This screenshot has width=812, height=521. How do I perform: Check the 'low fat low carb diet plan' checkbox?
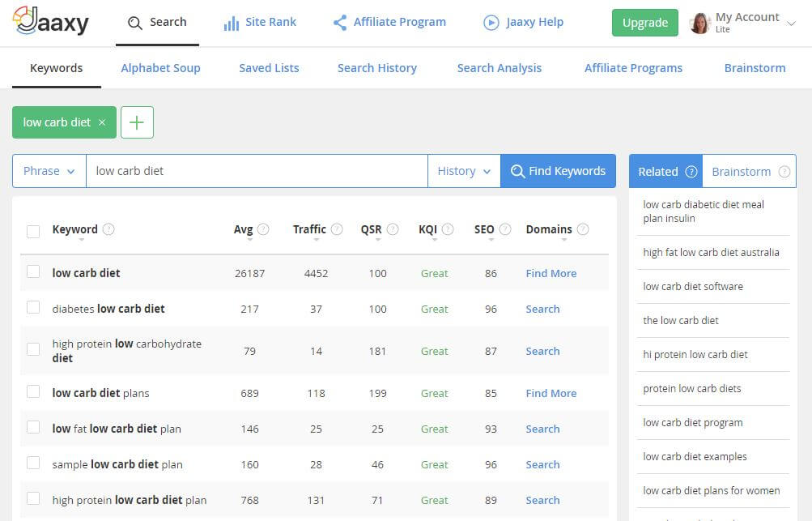click(x=33, y=427)
